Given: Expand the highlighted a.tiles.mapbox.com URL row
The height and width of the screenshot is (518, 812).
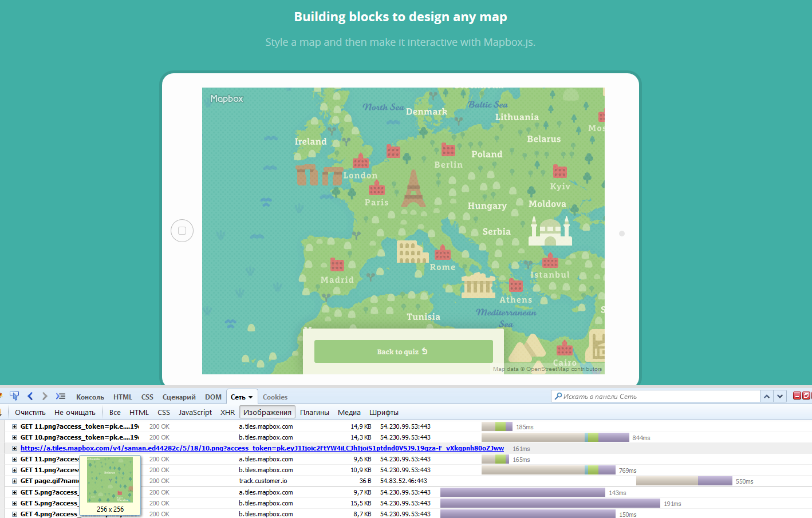Looking at the screenshot, I should 15,448.
